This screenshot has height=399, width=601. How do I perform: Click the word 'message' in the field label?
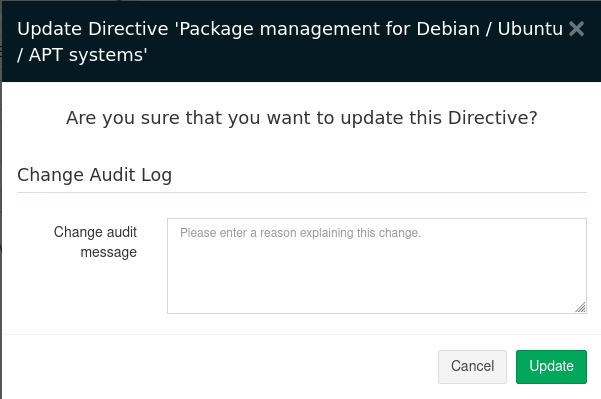tap(108, 253)
